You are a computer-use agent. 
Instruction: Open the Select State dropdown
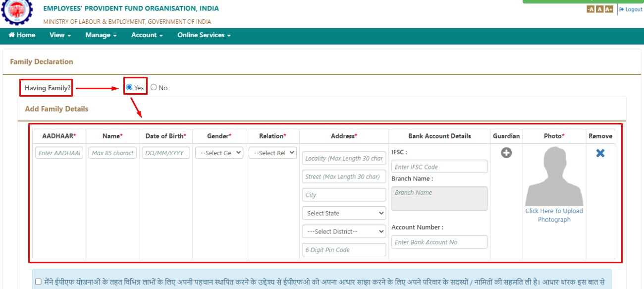coord(344,213)
